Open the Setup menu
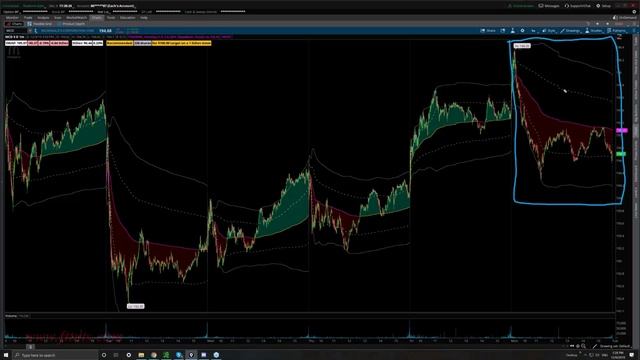The image size is (640, 360). pos(604,6)
